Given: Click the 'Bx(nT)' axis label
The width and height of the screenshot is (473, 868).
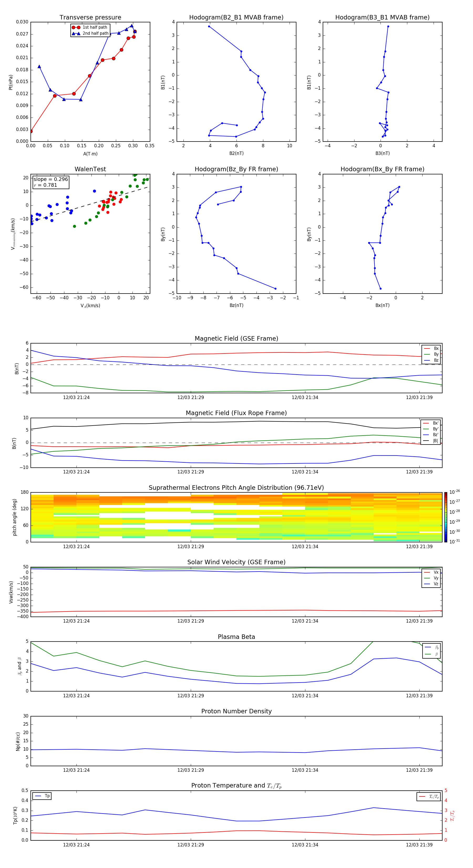Looking at the screenshot, I should [x=382, y=305].
